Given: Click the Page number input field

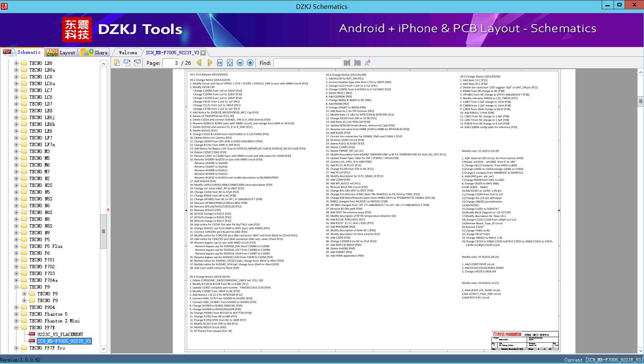Looking at the screenshot, I should (171, 63).
